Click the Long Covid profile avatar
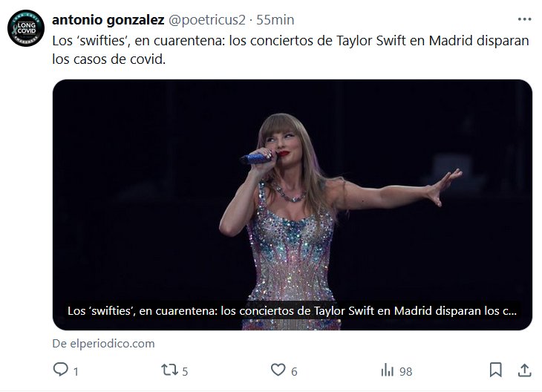 (x=22, y=30)
